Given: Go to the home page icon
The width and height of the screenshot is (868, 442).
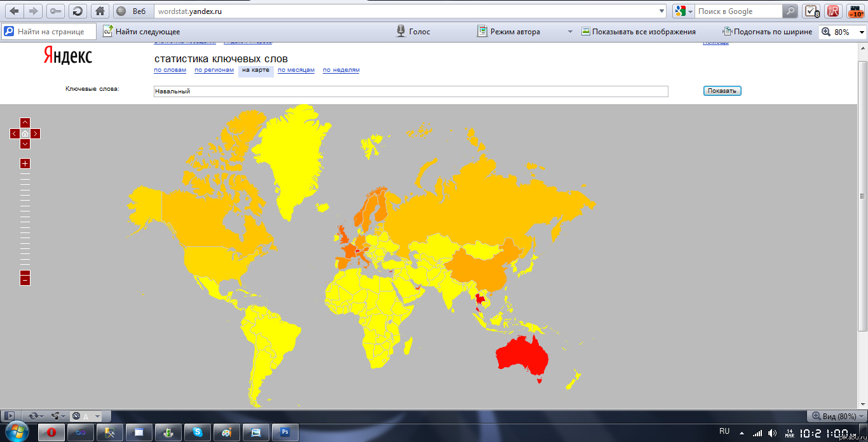Looking at the screenshot, I should (x=99, y=11).
